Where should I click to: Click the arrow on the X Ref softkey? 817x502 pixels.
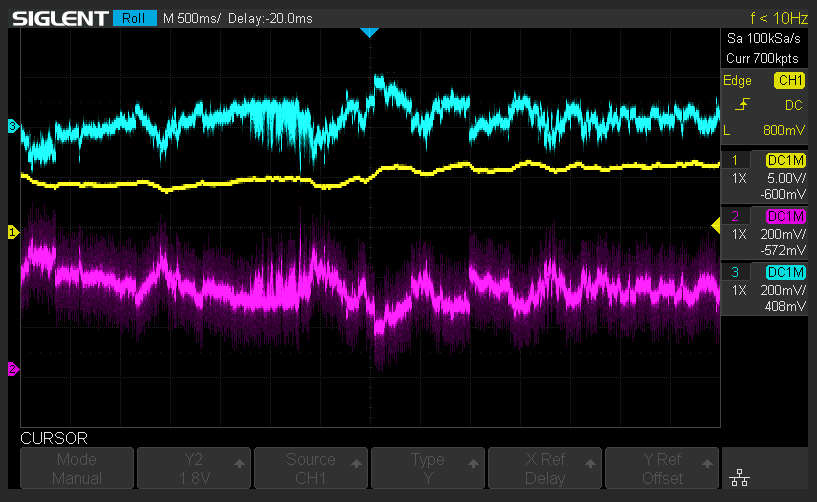pos(590,463)
